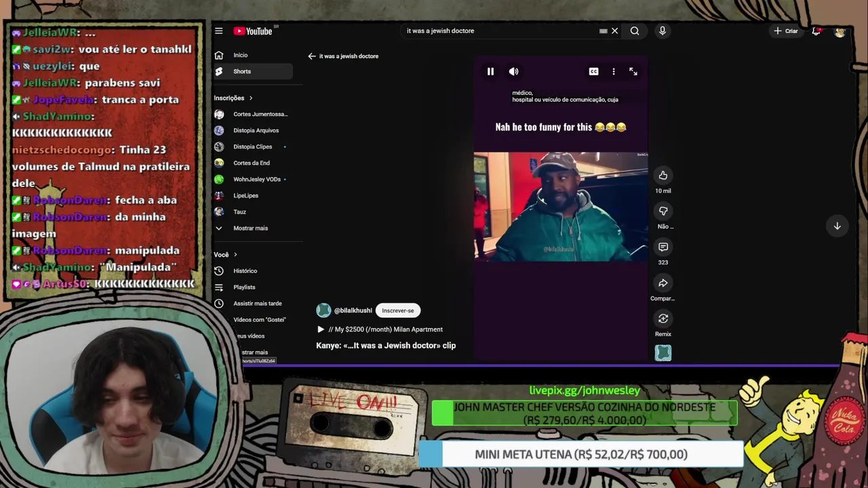Open the Criar create button
This screenshot has width=868, height=488.
tap(787, 31)
